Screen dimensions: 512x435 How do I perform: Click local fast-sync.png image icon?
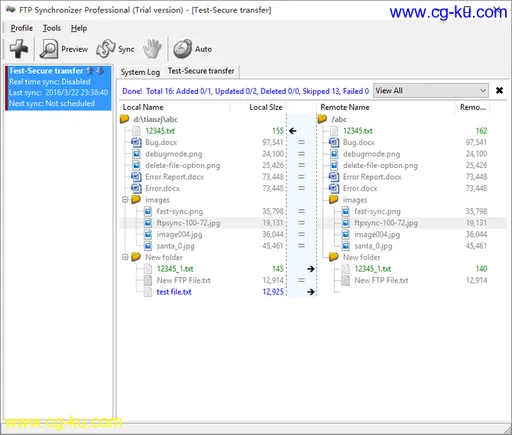click(x=148, y=211)
